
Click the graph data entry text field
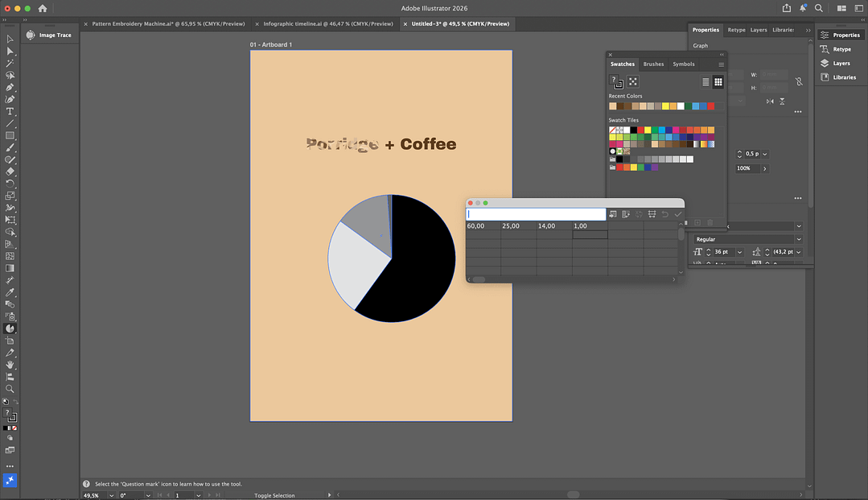536,214
